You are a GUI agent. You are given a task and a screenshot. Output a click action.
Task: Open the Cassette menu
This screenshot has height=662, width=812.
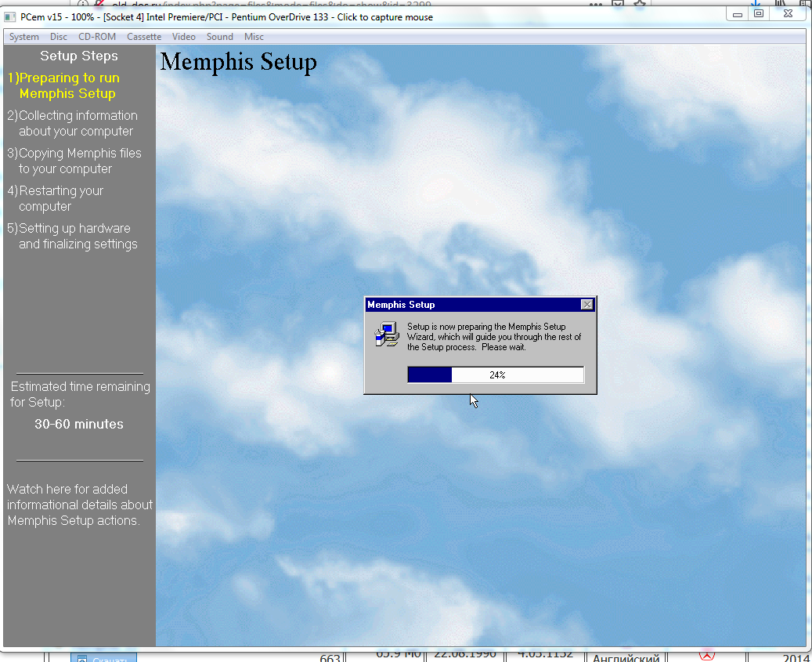(144, 37)
